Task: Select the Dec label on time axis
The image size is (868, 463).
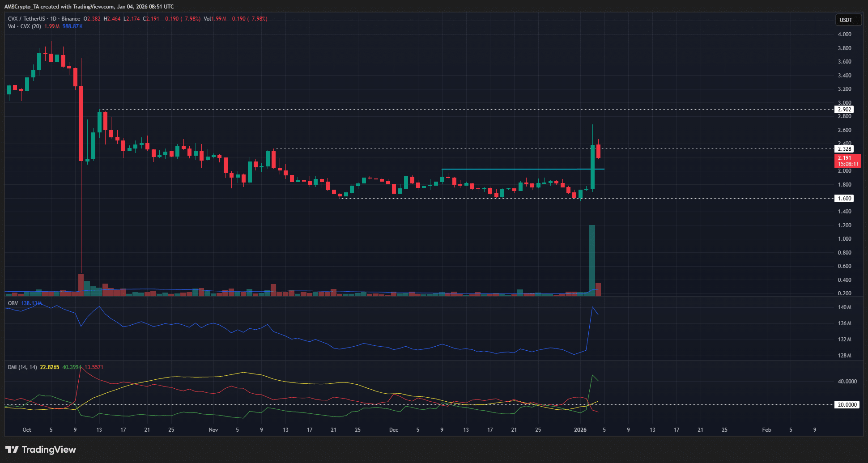Action: (x=393, y=429)
